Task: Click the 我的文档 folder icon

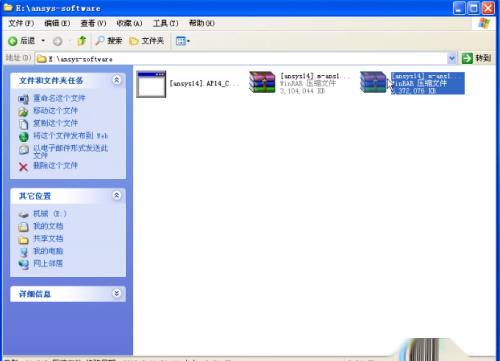Action: tap(23, 227)
